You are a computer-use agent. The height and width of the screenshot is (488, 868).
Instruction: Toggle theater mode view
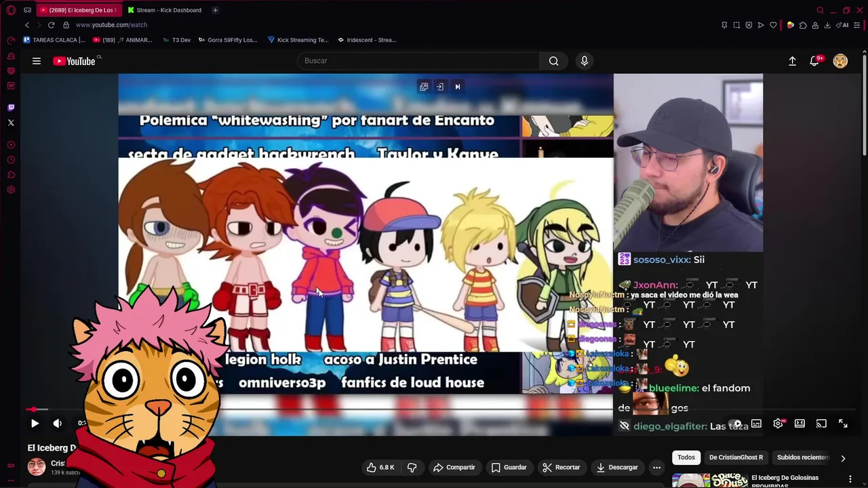(x=800, y=424)
